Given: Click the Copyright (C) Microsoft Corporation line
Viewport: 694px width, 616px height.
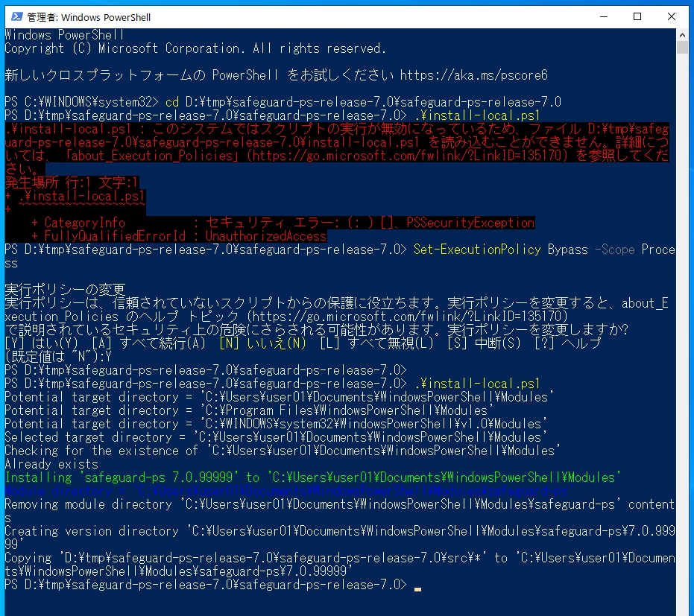Looking at the screenshot, I should point(195,48).
